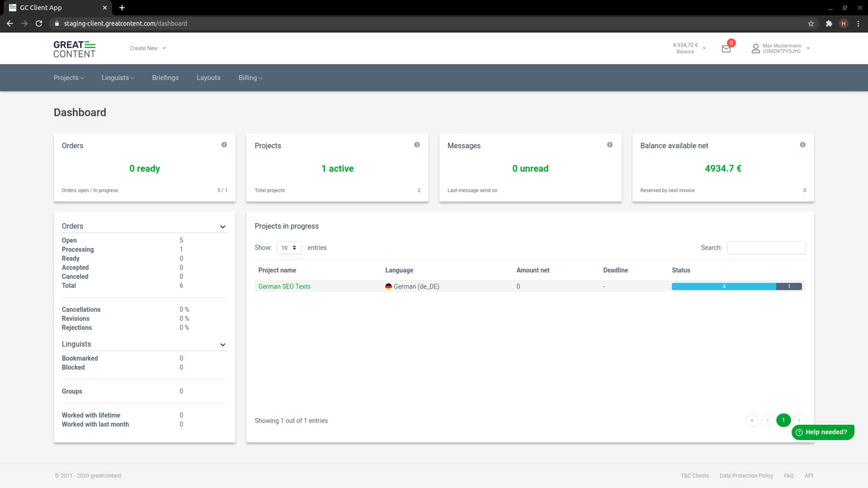Go to the first page of entries
The image size is (868, 488).
[752, 420]
